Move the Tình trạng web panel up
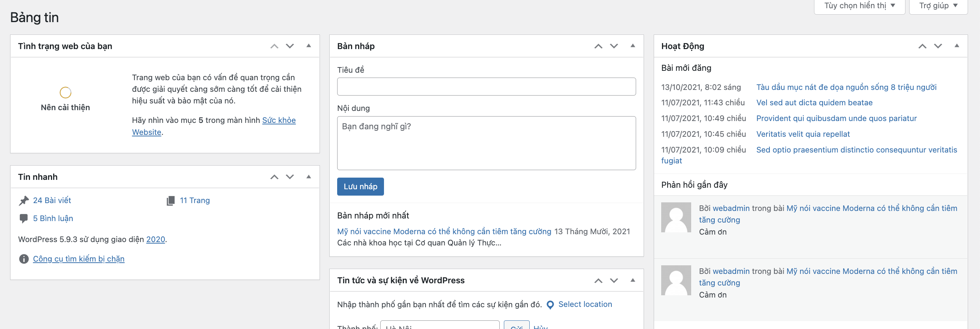Image resolution: width=980 pixels, height=329 pixels. tap(274, 46)
